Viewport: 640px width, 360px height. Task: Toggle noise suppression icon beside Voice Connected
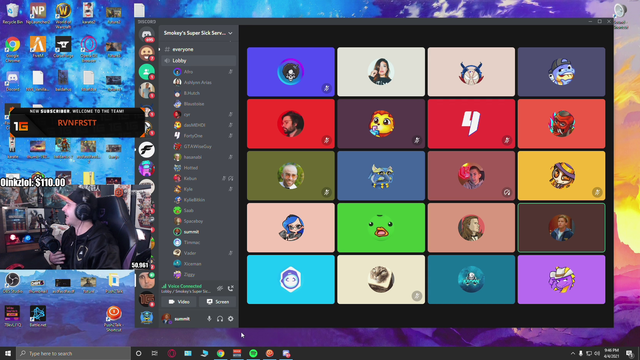click(x=220, y=288)
